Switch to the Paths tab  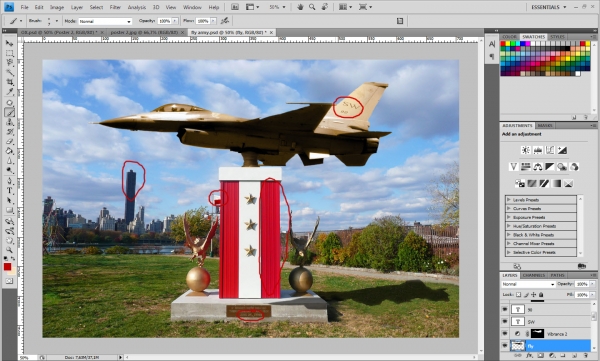click(557, 275)
